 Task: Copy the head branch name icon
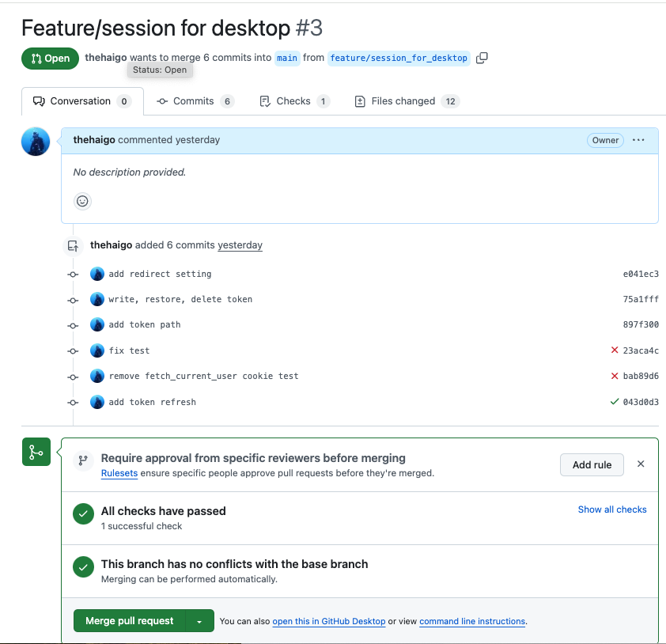[482, 58]
